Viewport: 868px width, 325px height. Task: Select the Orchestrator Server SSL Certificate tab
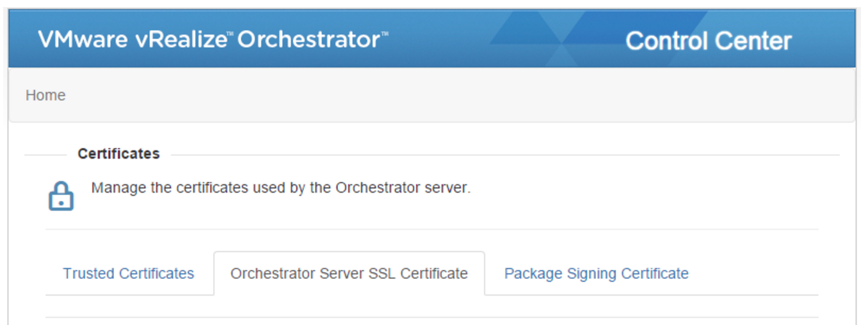click(349, 274)
